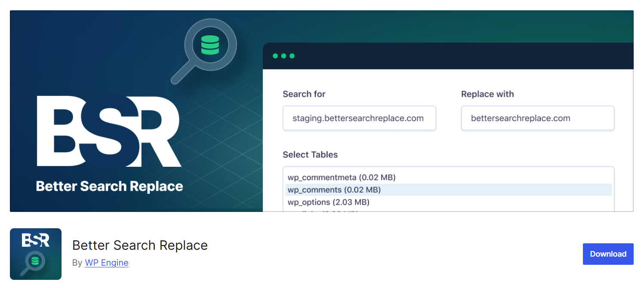Click the 'Select Tables' label
This screenshot has height=288, width=644.
pyautogui.click(x=310, y=155)
